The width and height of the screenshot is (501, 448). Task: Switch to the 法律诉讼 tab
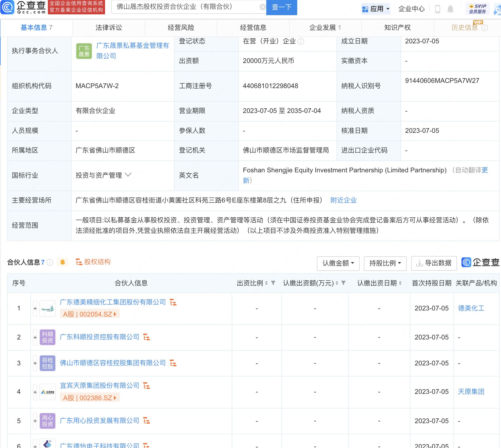click(109, 28)
